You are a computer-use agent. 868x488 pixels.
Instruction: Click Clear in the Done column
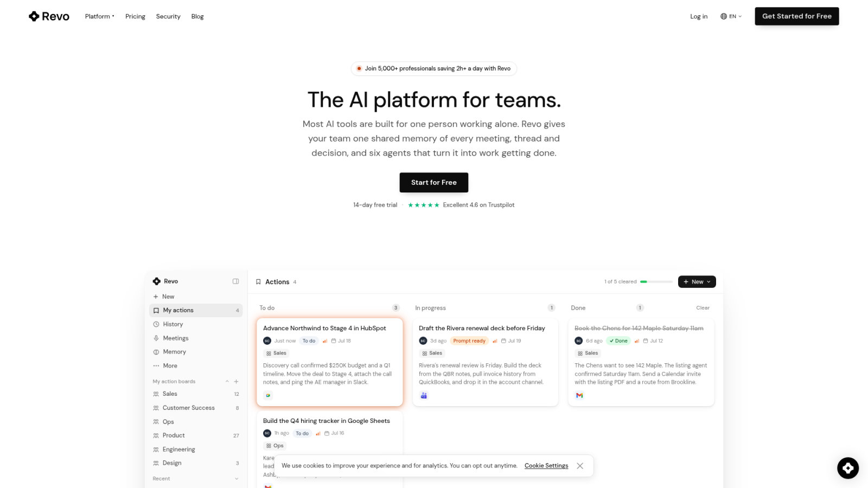coord(703,308)
